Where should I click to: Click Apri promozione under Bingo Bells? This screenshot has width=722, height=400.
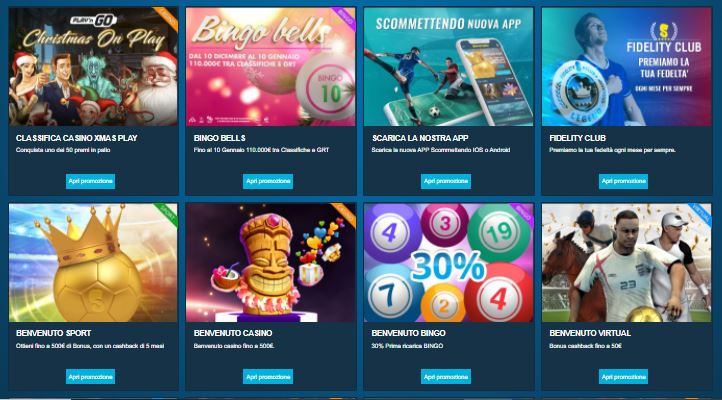pyautogui.click(x=268, y=181)
